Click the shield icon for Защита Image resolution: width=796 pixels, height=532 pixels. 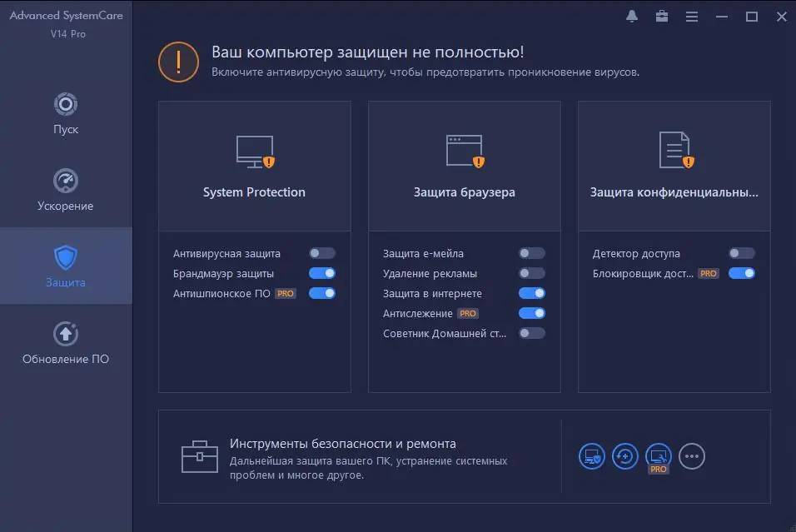(65, 249)
